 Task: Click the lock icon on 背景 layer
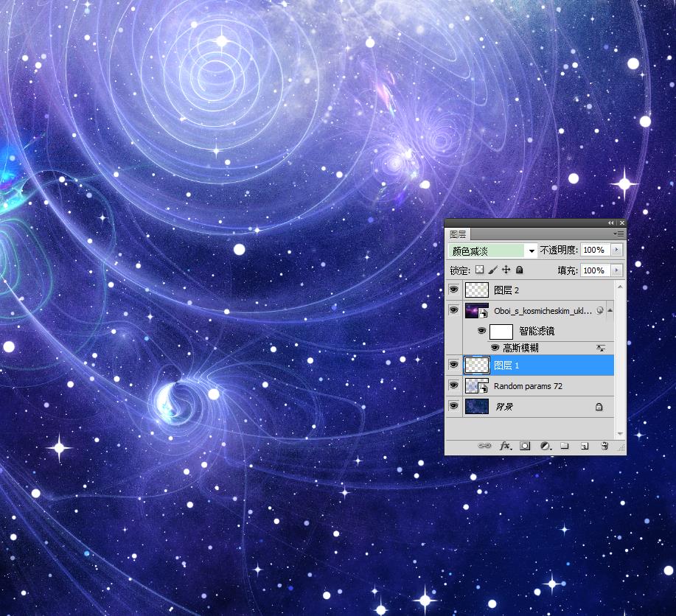pyautogui.click(x=599, y=407)
